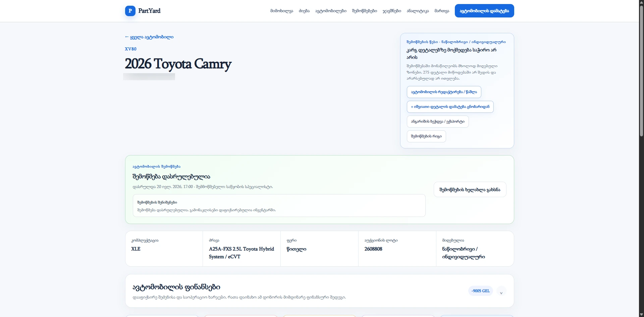Click the 2026 Toyota Camry heading
Viewport: 644px width, 317px height.
click(x=178, y=64)
